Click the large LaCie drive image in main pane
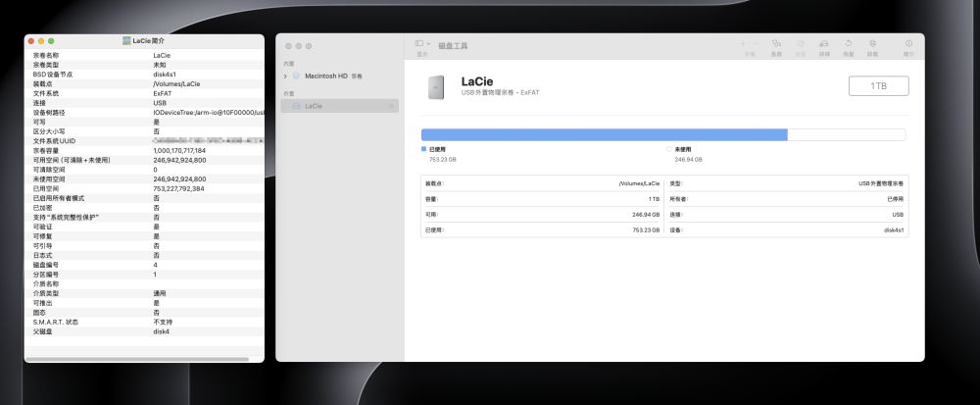The height and width of the screenshot is (405, 980). pyautogui.click(x=436, y=87)
